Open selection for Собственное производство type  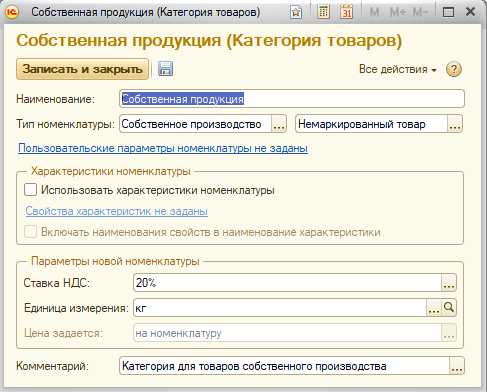pos(279,124)
